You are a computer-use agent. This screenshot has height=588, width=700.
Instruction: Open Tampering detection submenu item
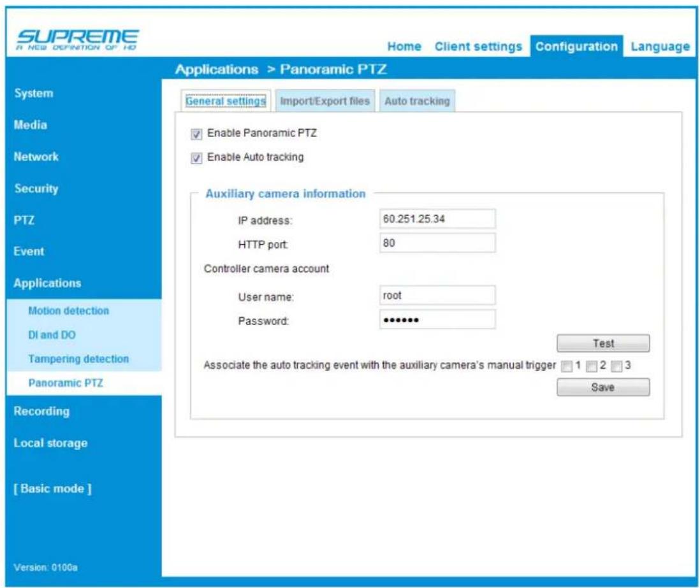point(78,359)
